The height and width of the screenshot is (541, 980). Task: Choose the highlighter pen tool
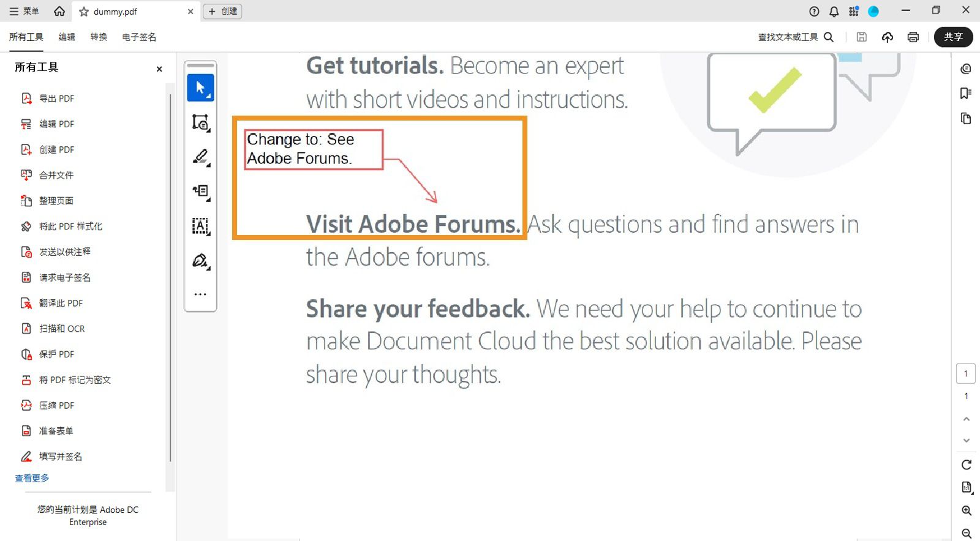200,157
